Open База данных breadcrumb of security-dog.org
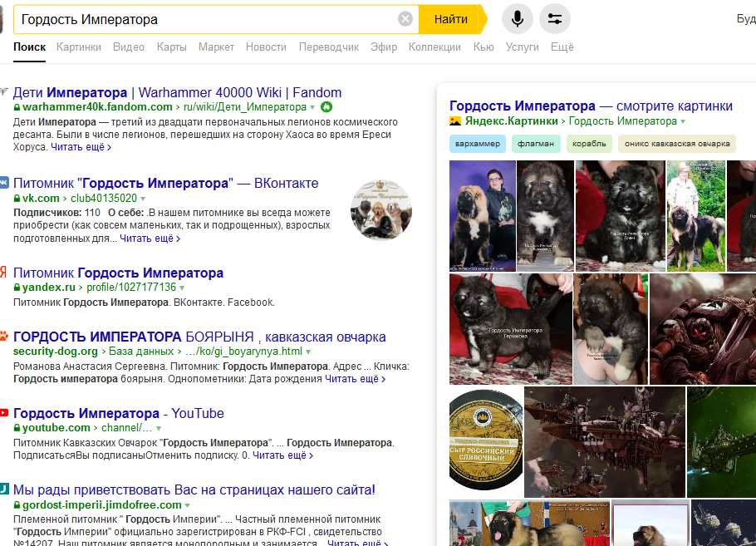Screen dimensions: 756x546 coord(140,352)
